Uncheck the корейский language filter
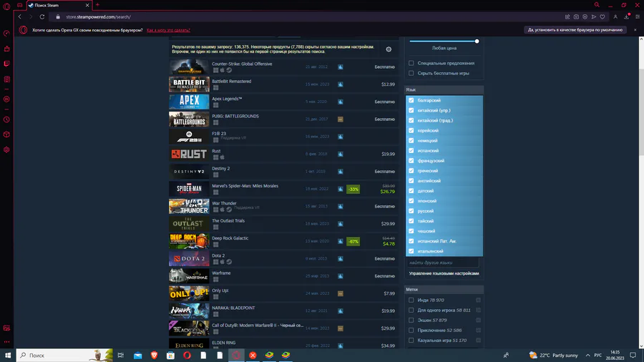 (411, 130)
